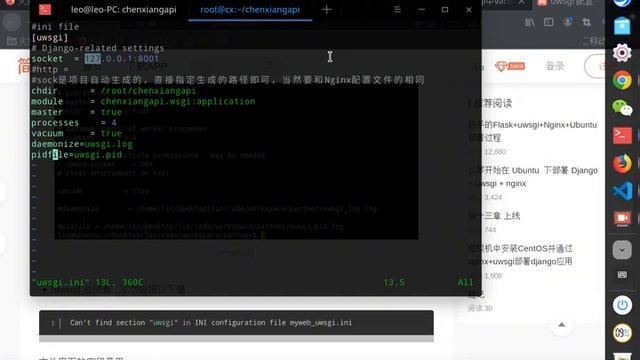Viewport: 640px width, 360px height.
Task: Click the onboard keyboard icon in the dock
Action: click(622, 275)
